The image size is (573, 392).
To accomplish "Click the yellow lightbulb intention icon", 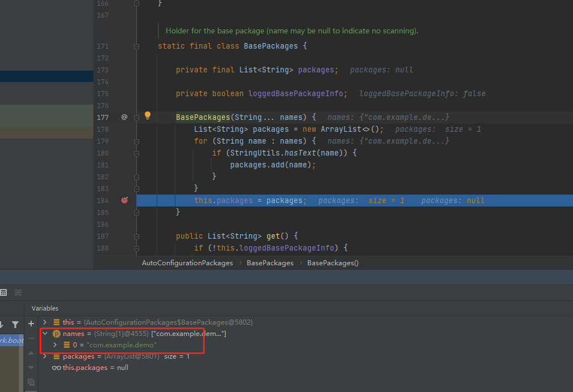I will click(x=148, y=115).
